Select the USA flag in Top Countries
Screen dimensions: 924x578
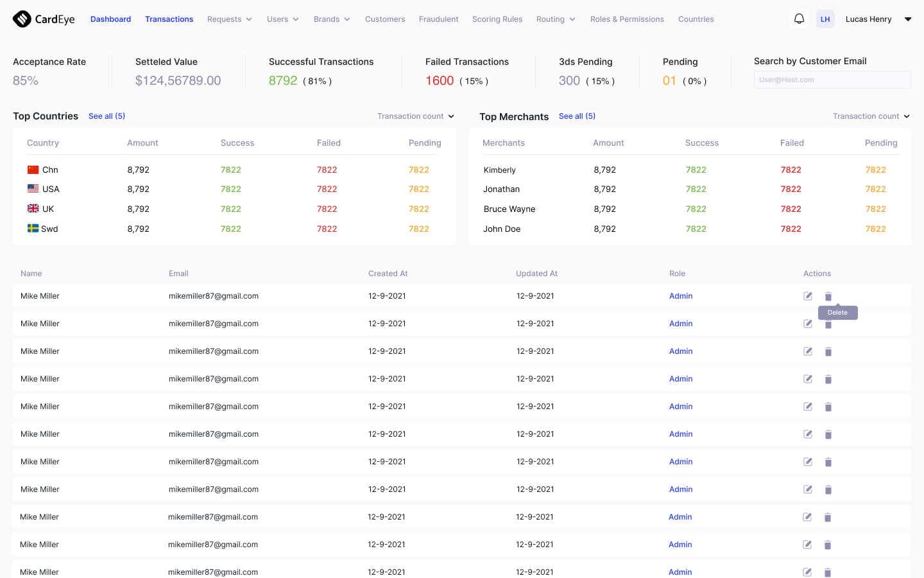pos(33,188)
